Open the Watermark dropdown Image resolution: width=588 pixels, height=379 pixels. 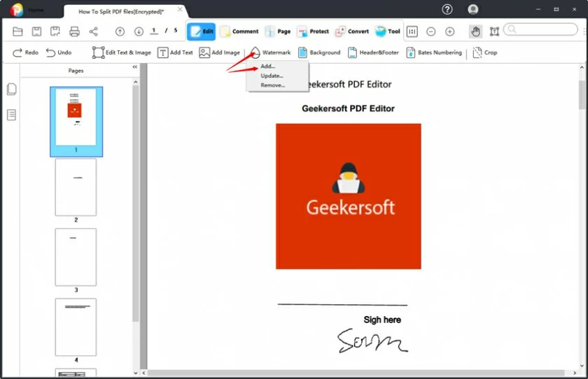click(270, 52)
